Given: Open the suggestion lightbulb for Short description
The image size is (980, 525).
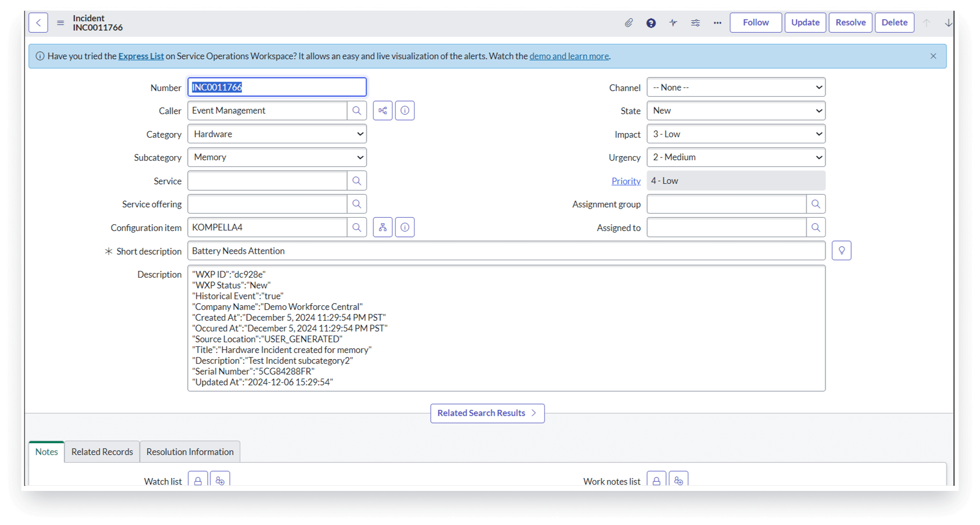Looking at the screenshot, I should click(842, 250).
